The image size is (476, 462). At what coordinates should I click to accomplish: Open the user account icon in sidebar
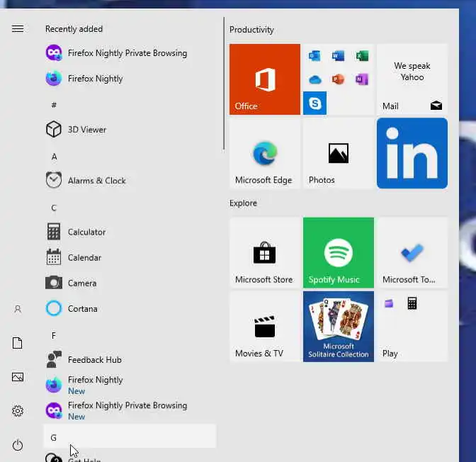coord(18,309)
